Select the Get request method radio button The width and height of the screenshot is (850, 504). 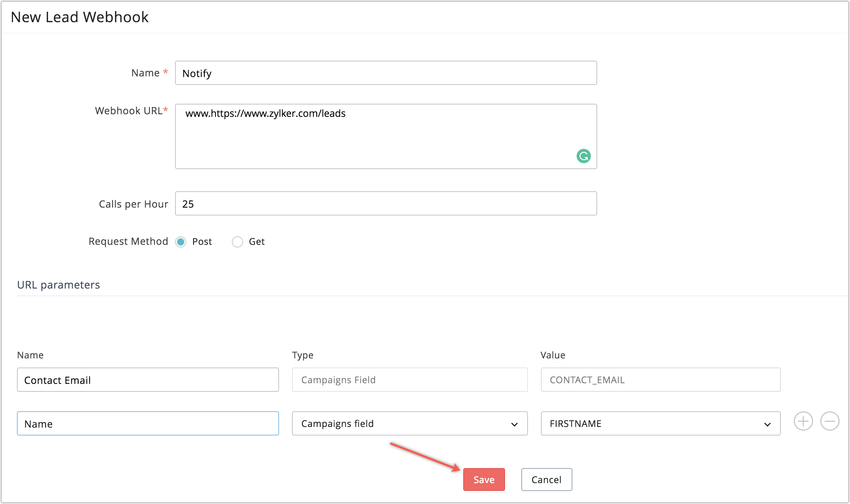point(237,242)
